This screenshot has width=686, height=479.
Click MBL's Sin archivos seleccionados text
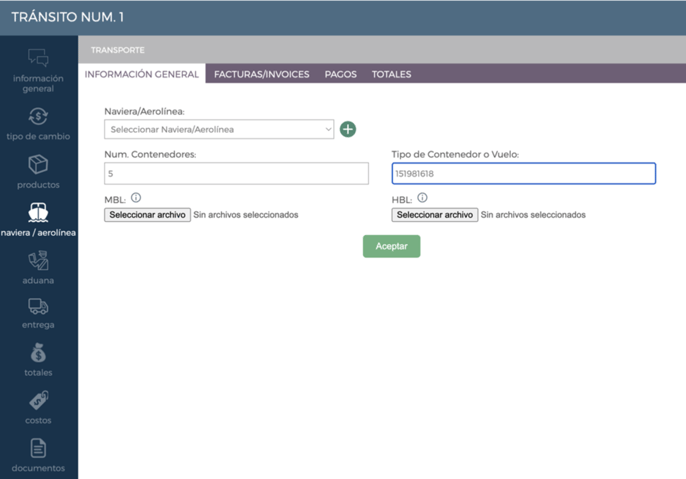[x=246, y=215]
